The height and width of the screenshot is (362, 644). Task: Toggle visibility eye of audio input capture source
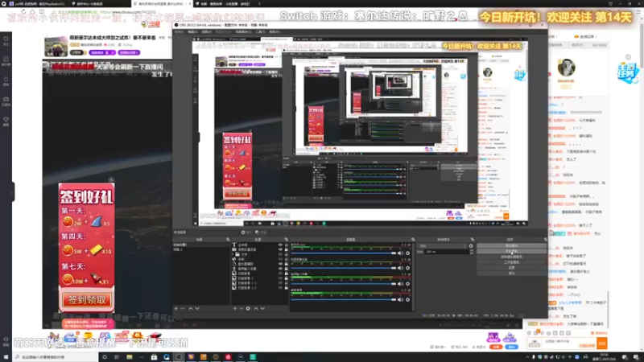[280, 269]
